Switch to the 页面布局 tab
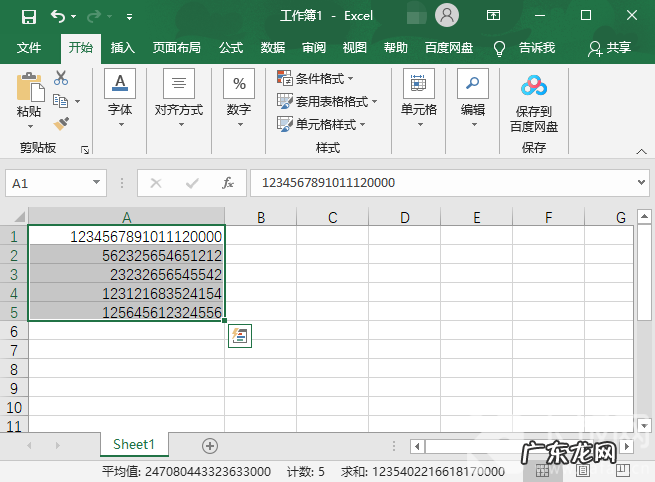655x482 pixels. click(176, 48)
